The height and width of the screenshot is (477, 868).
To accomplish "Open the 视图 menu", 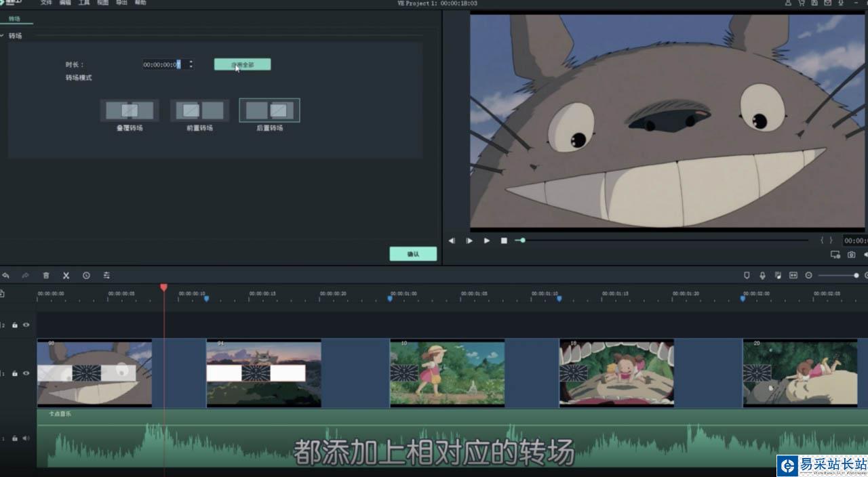I will [x=102, y=3].
